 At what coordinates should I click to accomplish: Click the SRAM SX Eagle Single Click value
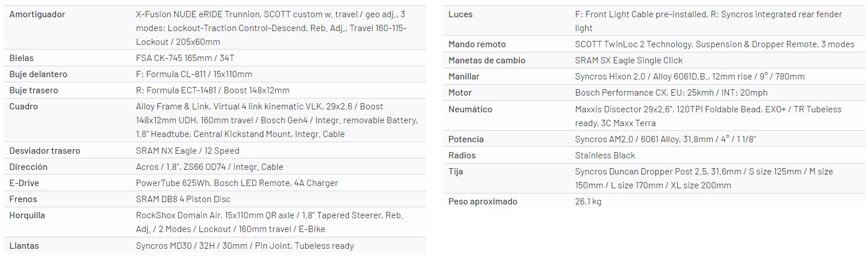(x=629, y=60)
